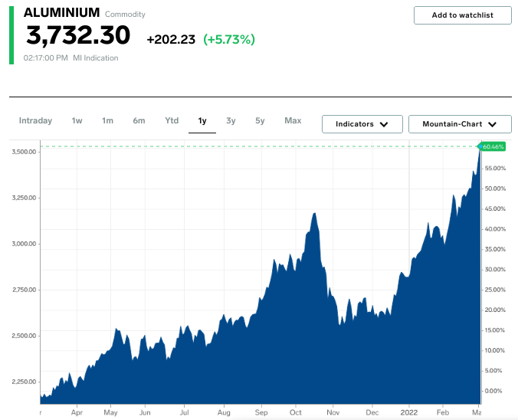Click the Oct x-axis label
Image resolution: width=518 pixels, height=420 pixels.
coord(296,412)
